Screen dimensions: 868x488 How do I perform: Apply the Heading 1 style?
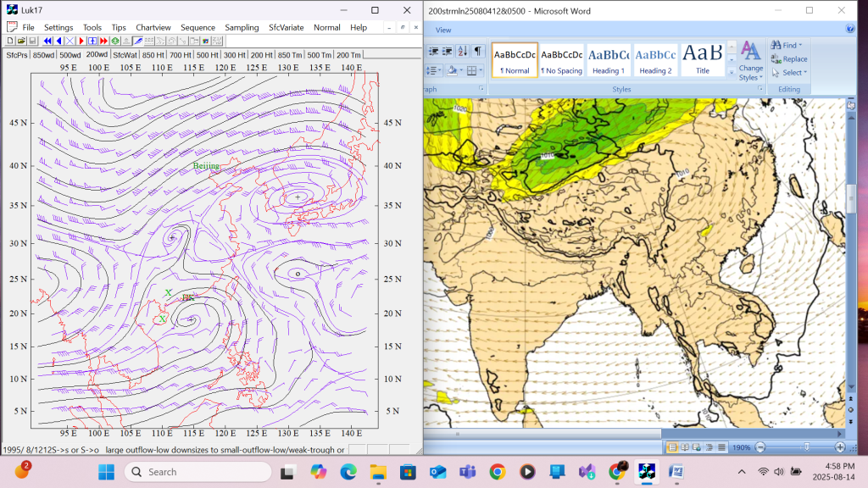(609, 59)
